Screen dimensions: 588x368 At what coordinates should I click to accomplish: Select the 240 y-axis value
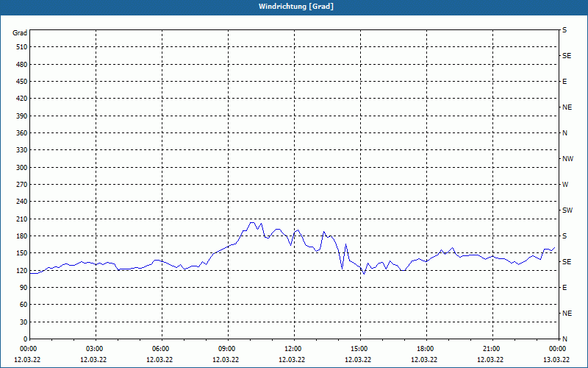click(x=22, y=201)
